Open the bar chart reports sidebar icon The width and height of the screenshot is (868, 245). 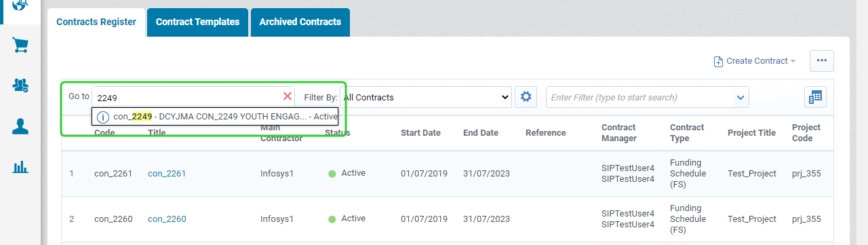click(x=20, y=166)
